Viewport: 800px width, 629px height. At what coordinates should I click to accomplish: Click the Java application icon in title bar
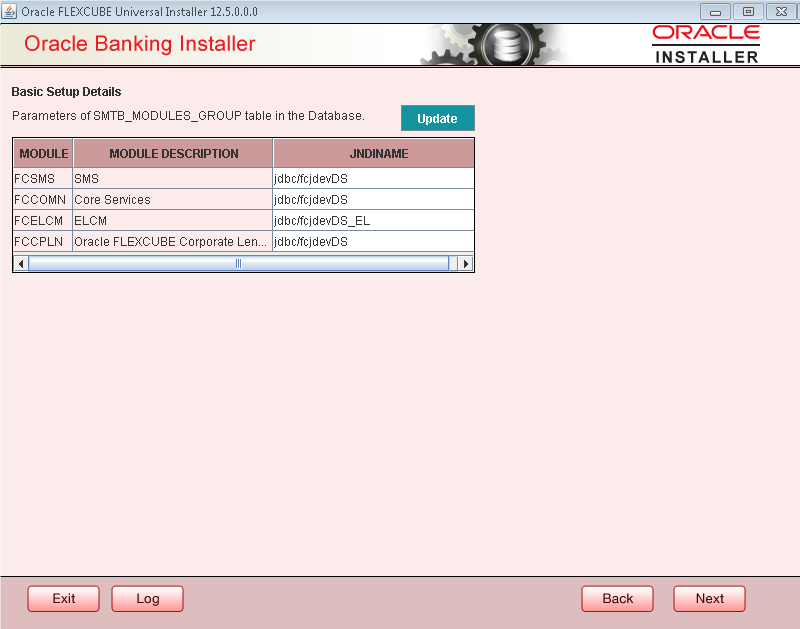[x=10, y=11]
